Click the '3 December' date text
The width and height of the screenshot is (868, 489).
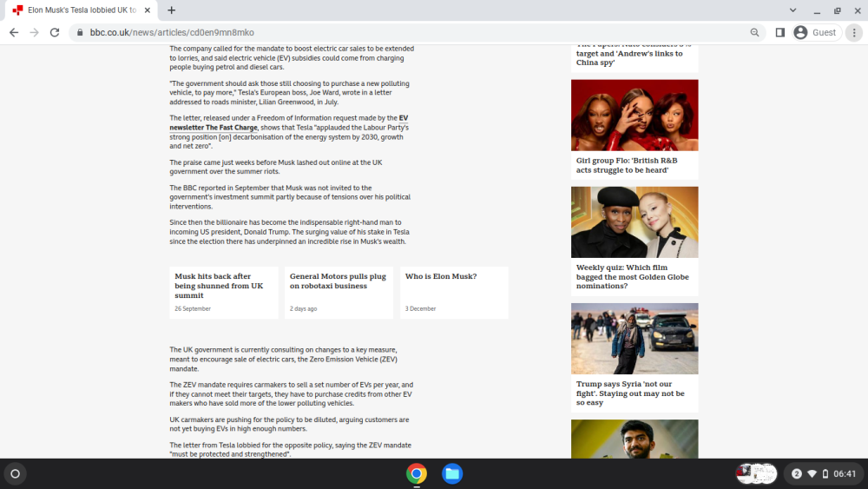(420, 309)
